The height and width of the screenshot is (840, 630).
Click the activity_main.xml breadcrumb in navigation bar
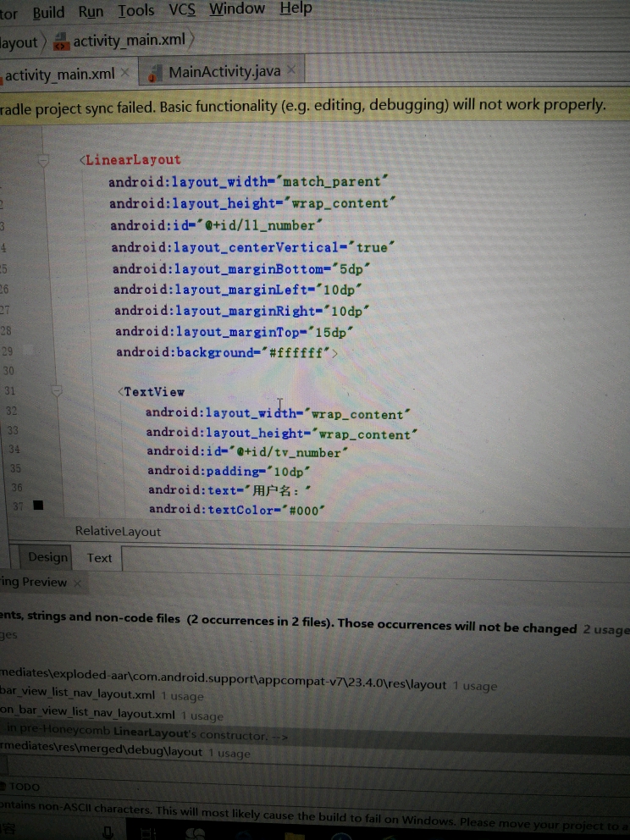click(129, 40)
